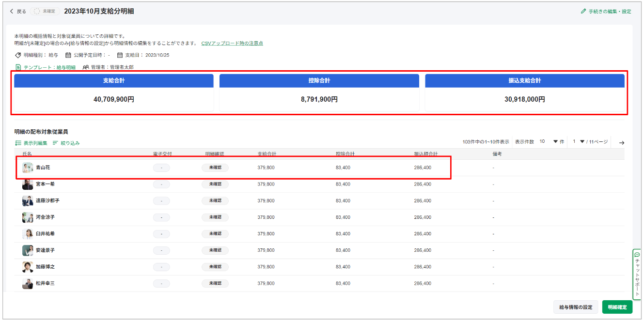Viewport: 644px width, 322px height.
Task: Click the back arrow next to 戻る
Action: coord(12,11)
